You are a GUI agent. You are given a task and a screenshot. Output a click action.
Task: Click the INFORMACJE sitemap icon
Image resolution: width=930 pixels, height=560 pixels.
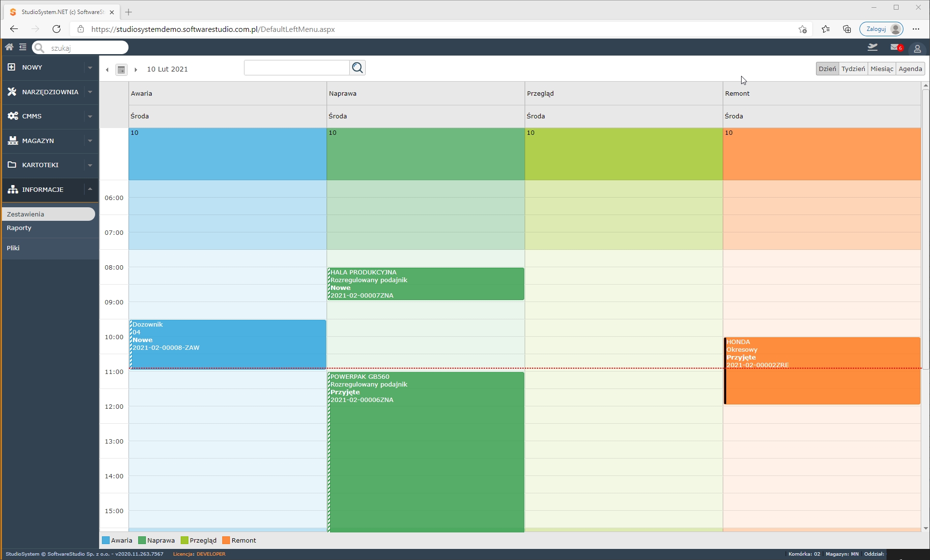coord(13,189)
